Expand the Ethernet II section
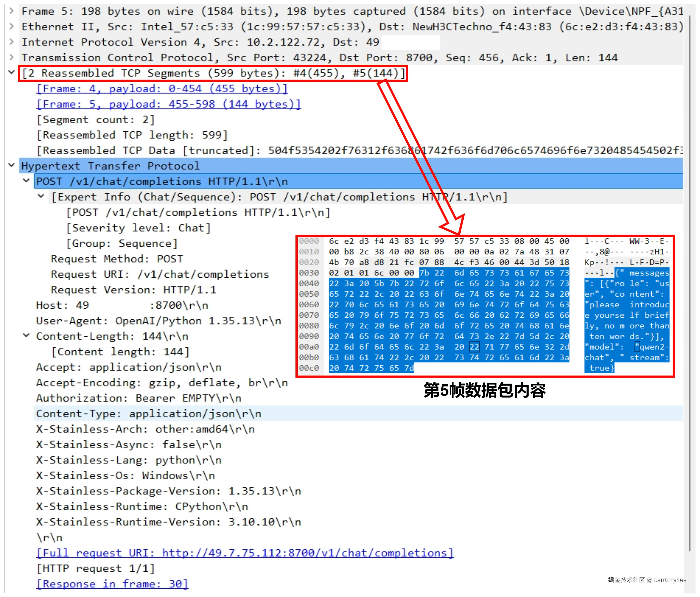 [x=12, y=26]
